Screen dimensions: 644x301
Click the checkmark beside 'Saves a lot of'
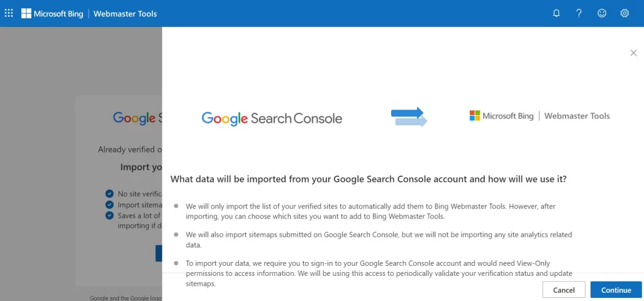pos(109,215)
